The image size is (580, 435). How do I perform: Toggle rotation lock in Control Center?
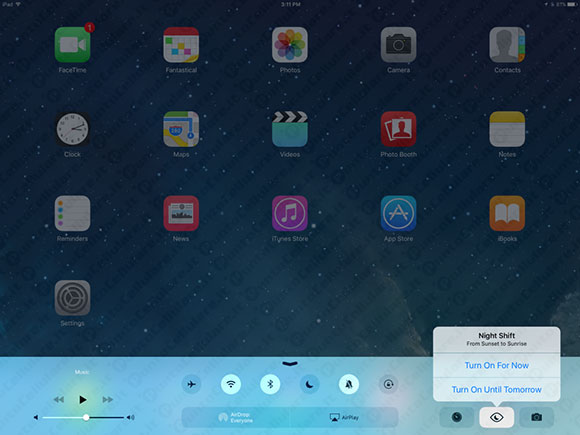[388, 384]
